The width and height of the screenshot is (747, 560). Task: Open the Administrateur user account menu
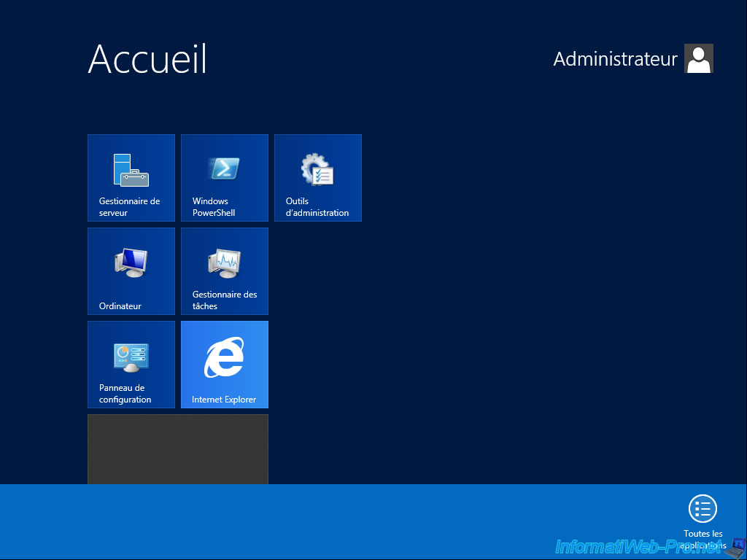point(633,58)
